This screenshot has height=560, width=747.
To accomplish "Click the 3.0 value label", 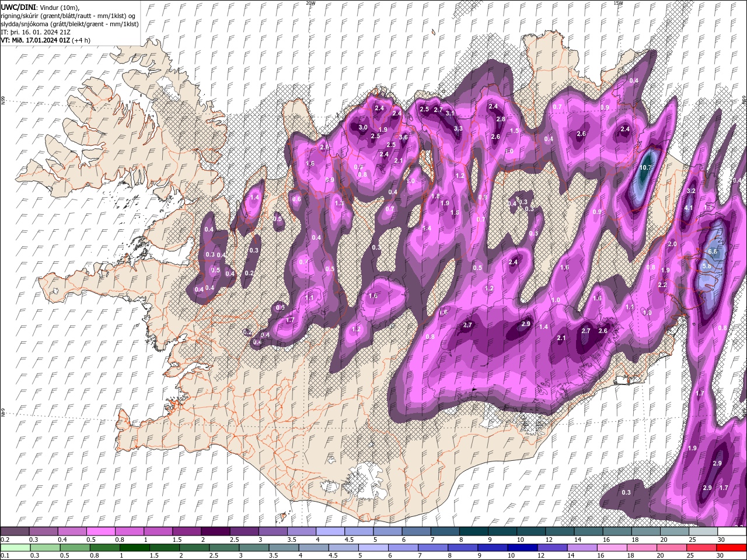I will 363,127.
